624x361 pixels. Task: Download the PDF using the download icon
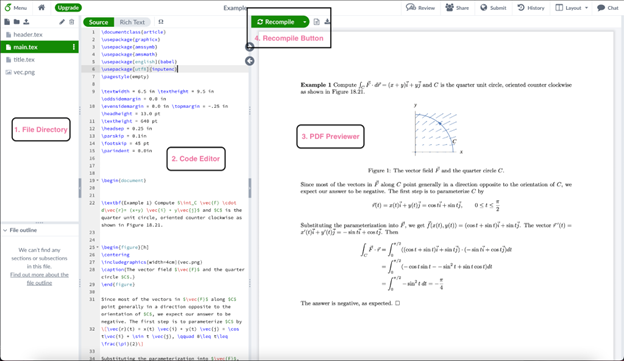(x=327, y=21)
